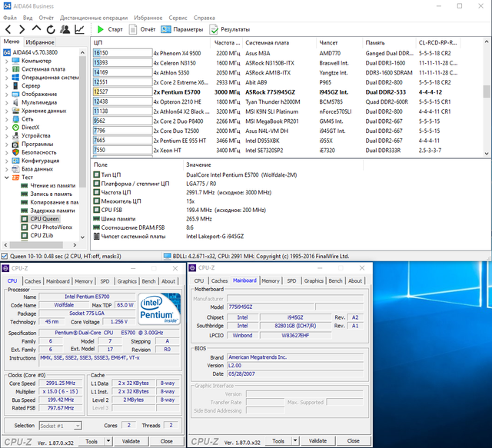Viewport: 492px width, 448px height.
Task: Select Сервер in the sidebar tree
Action: (31, 85)
